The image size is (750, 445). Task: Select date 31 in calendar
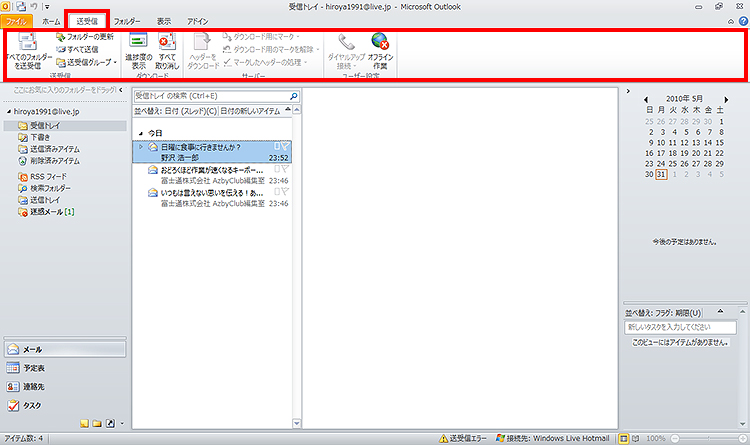tap(661, 174)
